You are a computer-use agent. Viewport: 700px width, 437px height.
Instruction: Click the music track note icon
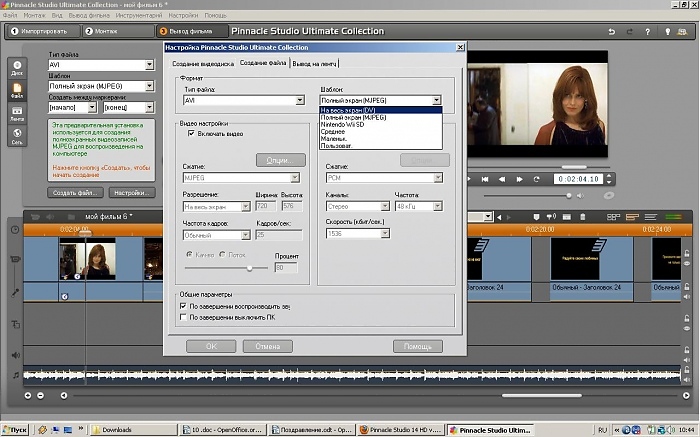point(16,374)
